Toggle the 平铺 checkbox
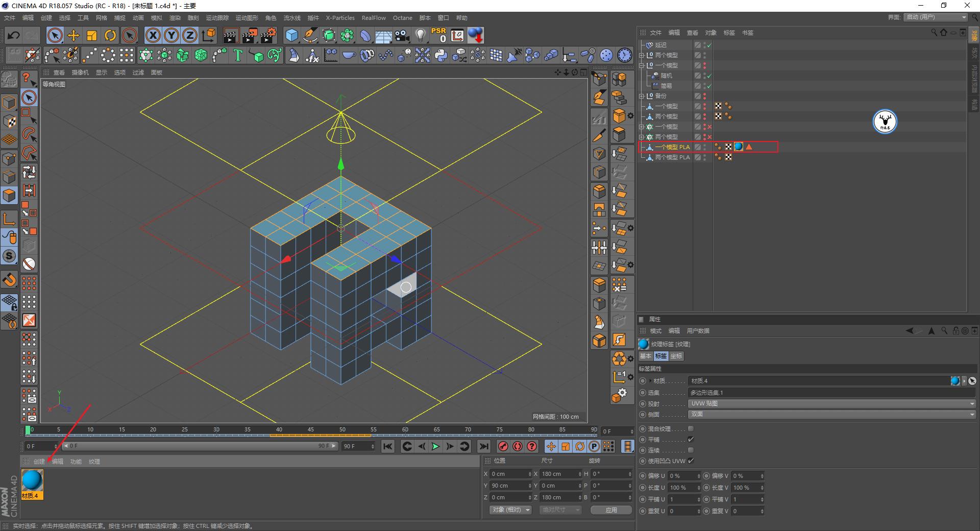 (691, 440)
